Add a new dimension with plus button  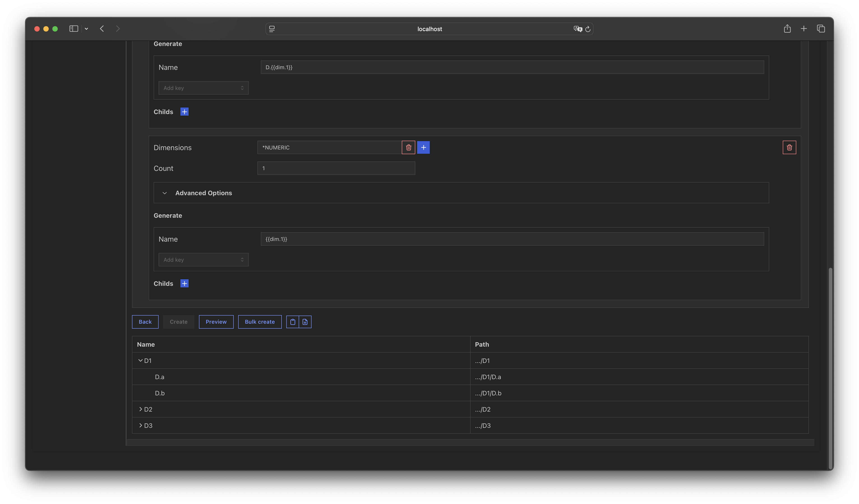coord(423,147)
